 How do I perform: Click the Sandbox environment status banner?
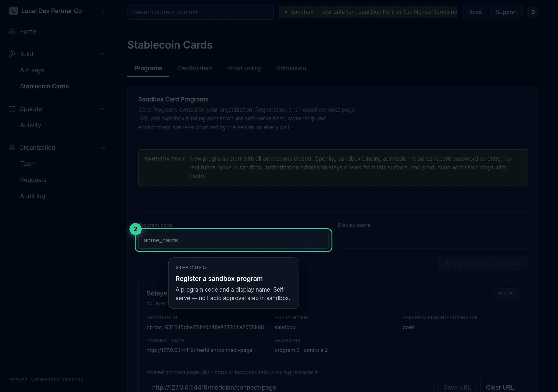click(x=368, y=12)
